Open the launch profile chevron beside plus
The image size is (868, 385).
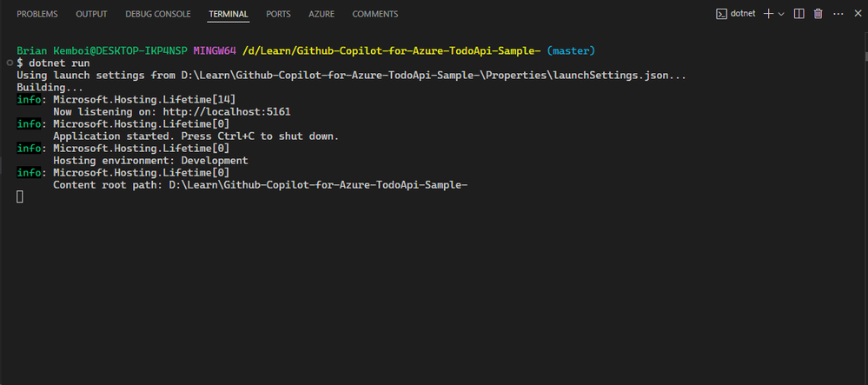tap(781, 14)
